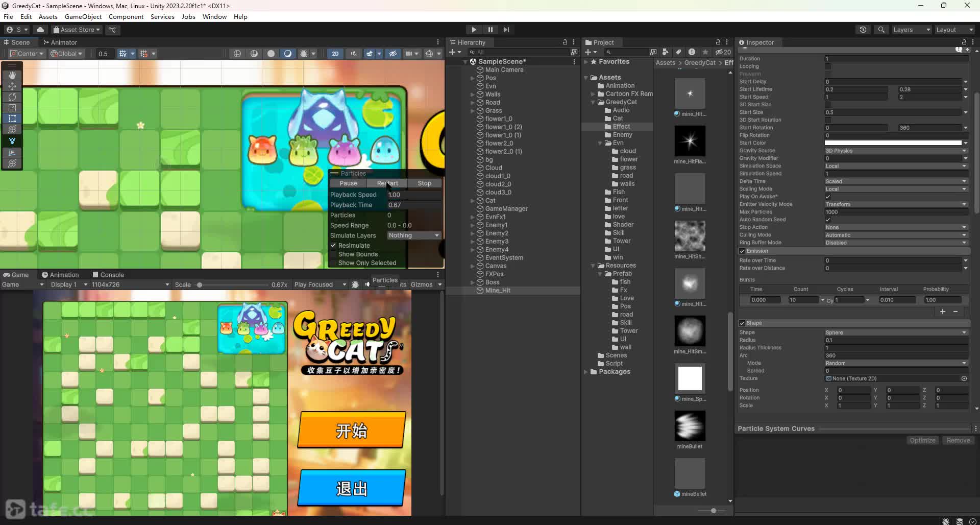This screenshot has height=525, width=980.
Task: Select the Transform tool in Scene toolbar
Action: click(12, 129)
